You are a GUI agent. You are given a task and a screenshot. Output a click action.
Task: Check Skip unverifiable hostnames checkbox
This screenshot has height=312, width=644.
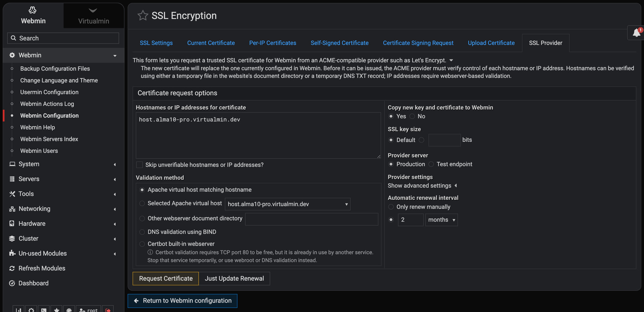coord(140,165)
